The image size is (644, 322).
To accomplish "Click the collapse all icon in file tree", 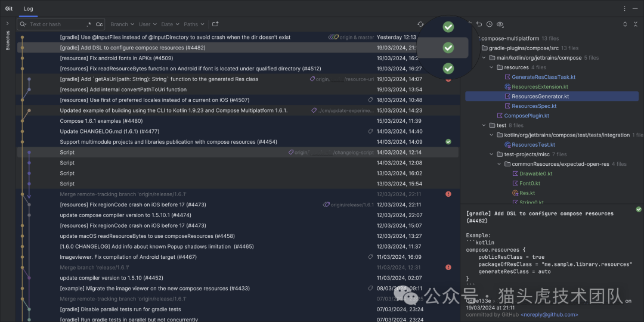I will point(636,24).
